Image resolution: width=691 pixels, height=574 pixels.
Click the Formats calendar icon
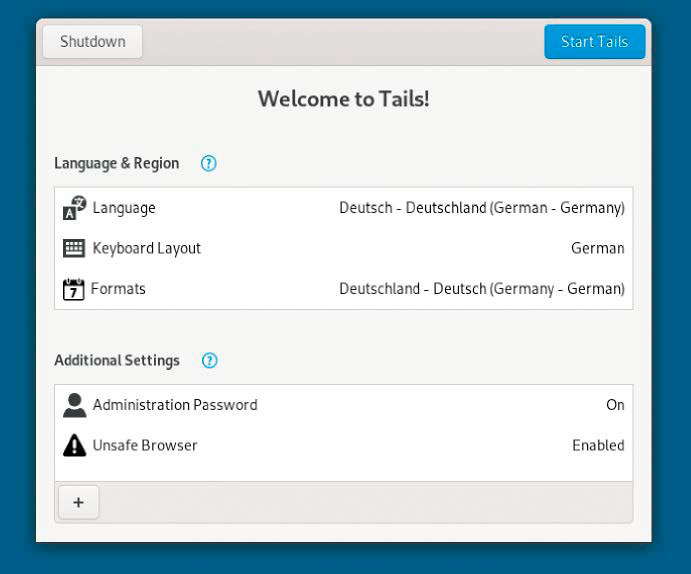click(x=74, y=289)
